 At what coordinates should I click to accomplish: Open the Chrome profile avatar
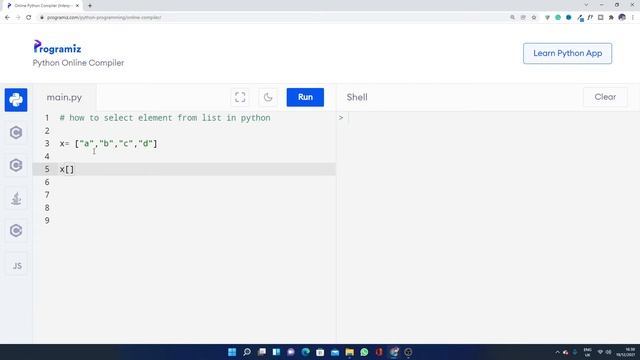pyautogui.click(x=622, y=18)
